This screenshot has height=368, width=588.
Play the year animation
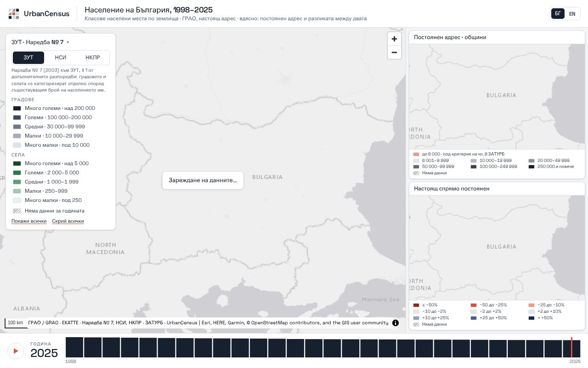pyautogui.click(x=16, y=351)
